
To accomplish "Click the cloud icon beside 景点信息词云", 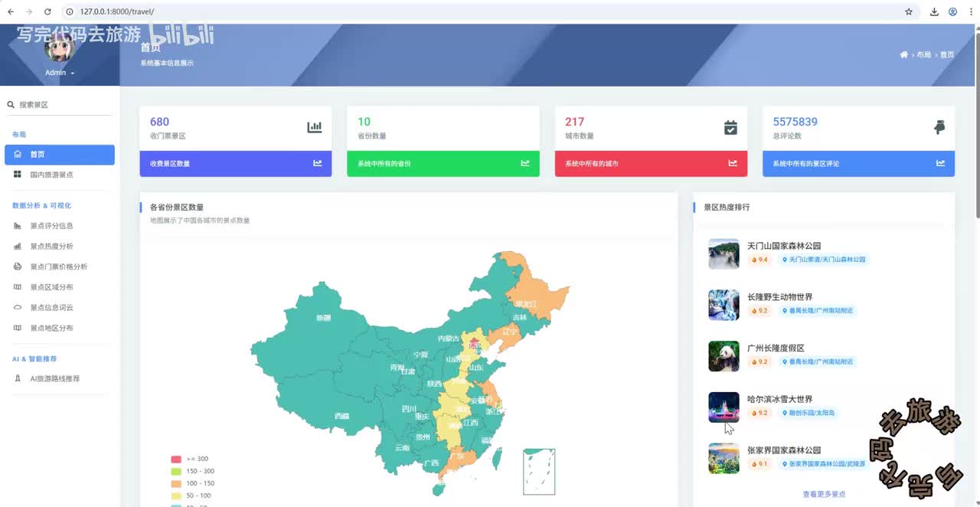I will 18,308.
